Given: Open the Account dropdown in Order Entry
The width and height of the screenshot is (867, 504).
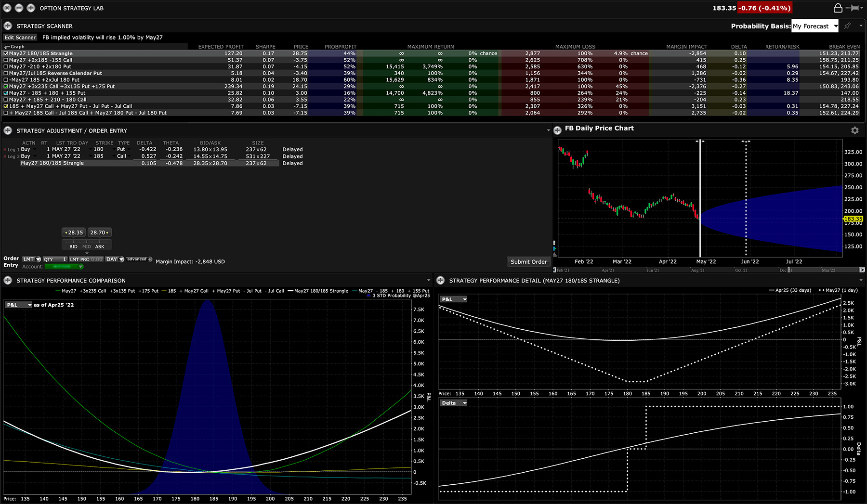Looking at the screenshot, I should (80, 266).
